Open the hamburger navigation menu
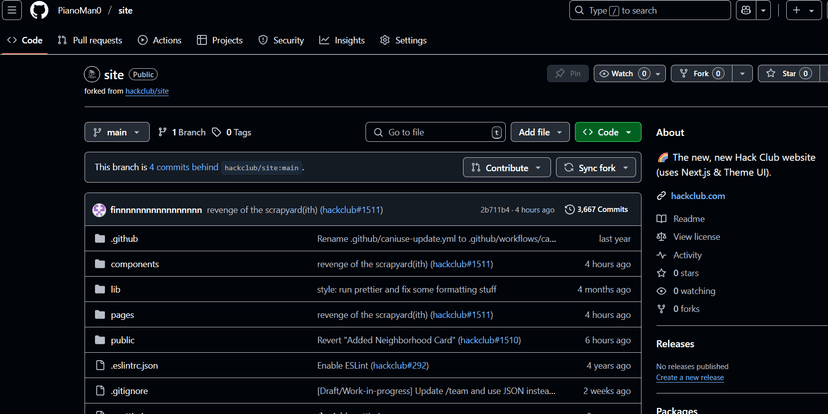This screenshot has height=414, width=828. point(13,10)
